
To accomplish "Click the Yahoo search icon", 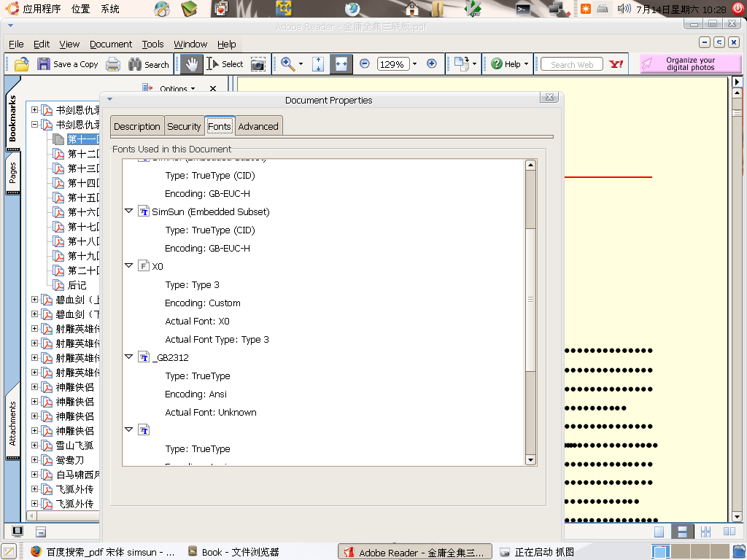I will 616,64.
